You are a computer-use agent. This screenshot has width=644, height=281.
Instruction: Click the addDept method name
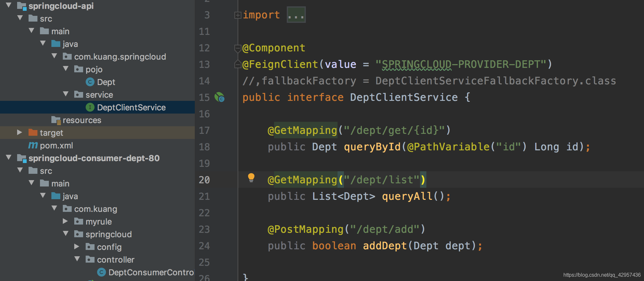(385, 246)
